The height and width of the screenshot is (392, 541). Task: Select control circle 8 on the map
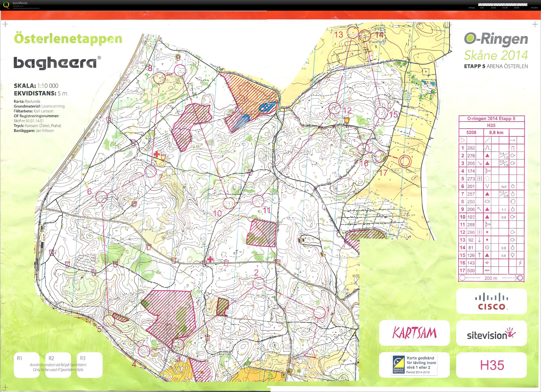159,78
